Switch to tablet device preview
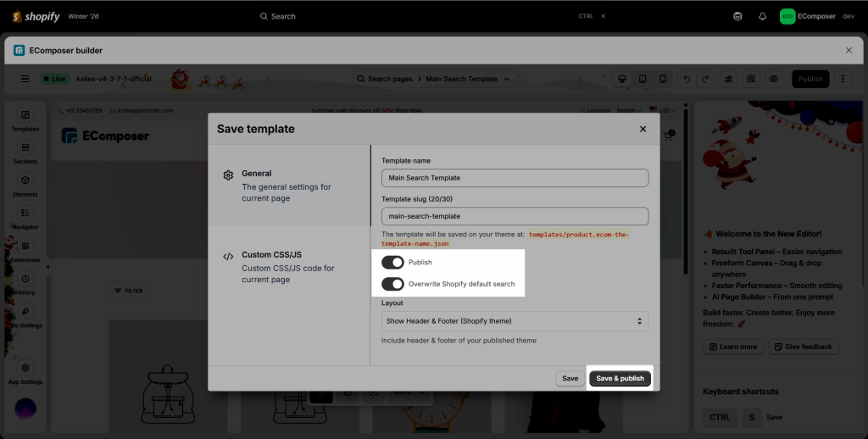Image resolution: width=868 pixels, height=439 pixels. tap(642, 79)
